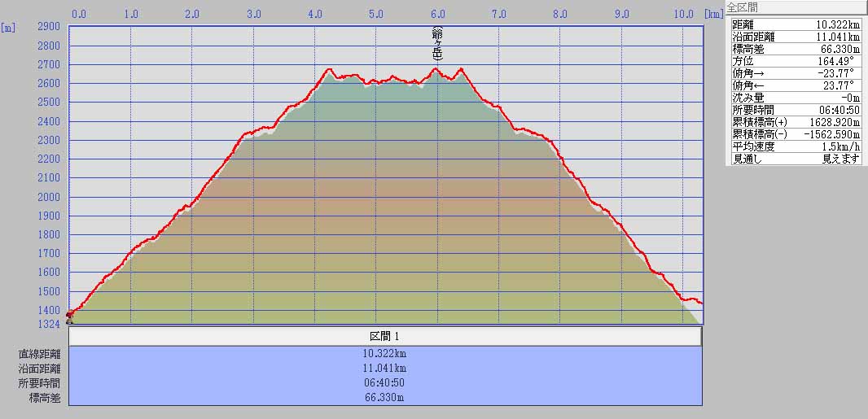Click the 1.5km/h speed value
The height and width of the screenshot is (419, 868).
(842, 146)
